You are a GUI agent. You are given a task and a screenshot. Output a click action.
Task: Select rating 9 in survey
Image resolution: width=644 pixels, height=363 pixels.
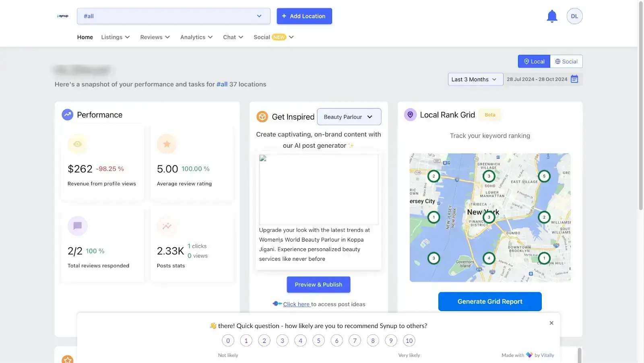pos(391,340)
